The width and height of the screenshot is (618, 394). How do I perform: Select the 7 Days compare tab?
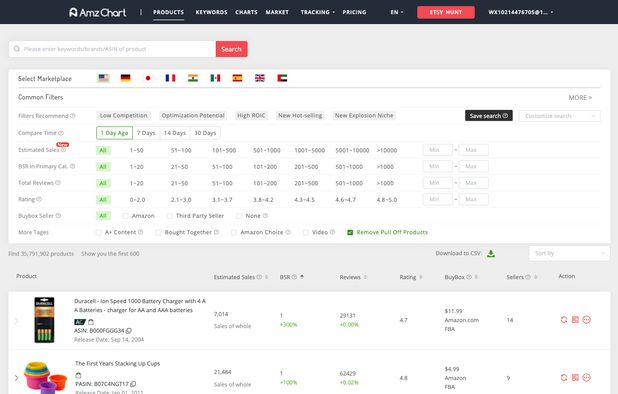[x=146, y=133]
